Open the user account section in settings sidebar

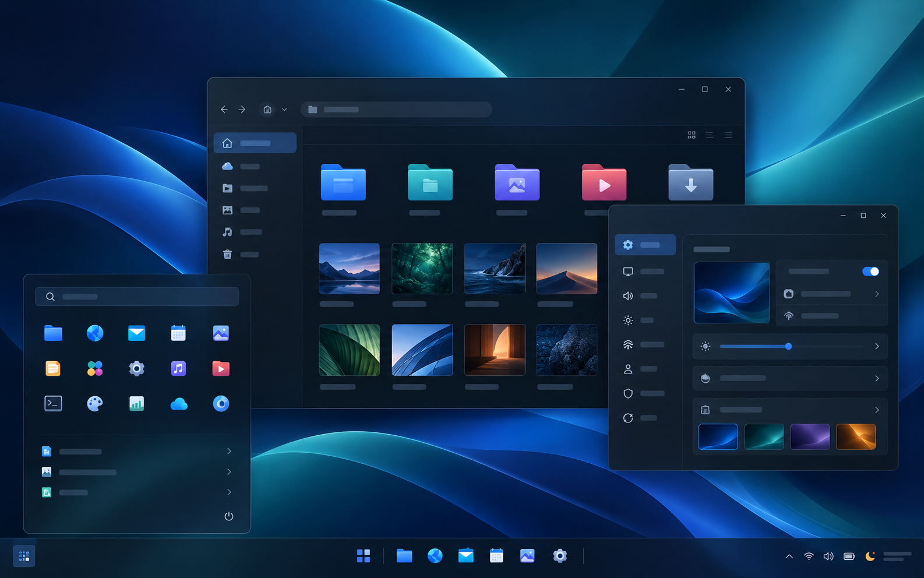[640, 369]
